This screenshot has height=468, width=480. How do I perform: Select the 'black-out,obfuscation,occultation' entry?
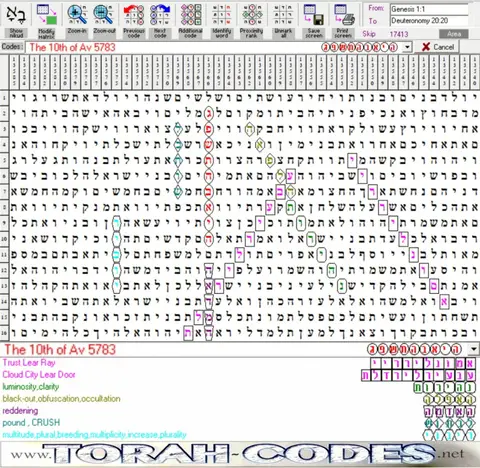61,399
